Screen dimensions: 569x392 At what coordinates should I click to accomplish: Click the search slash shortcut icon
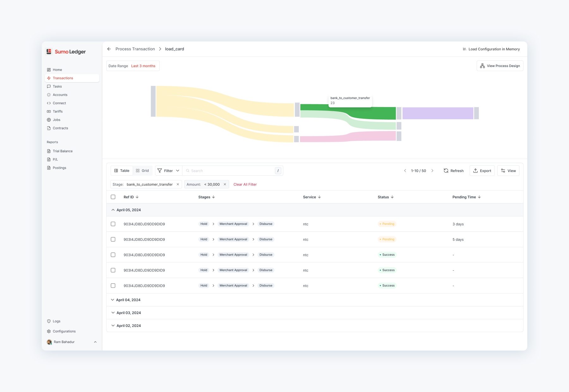pyautogui.click(x=278, y=171)
